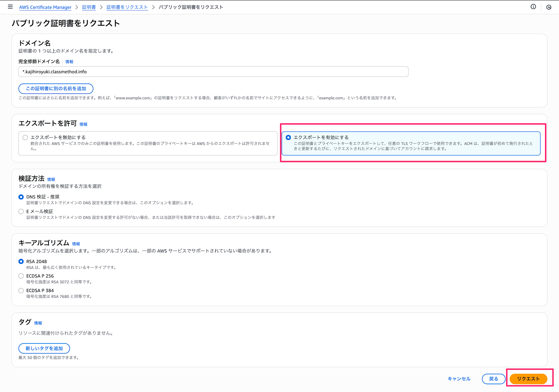Open 情報 link beside キーアルゴリズム
Screen dimensions: 559x392
coord(76,244)
